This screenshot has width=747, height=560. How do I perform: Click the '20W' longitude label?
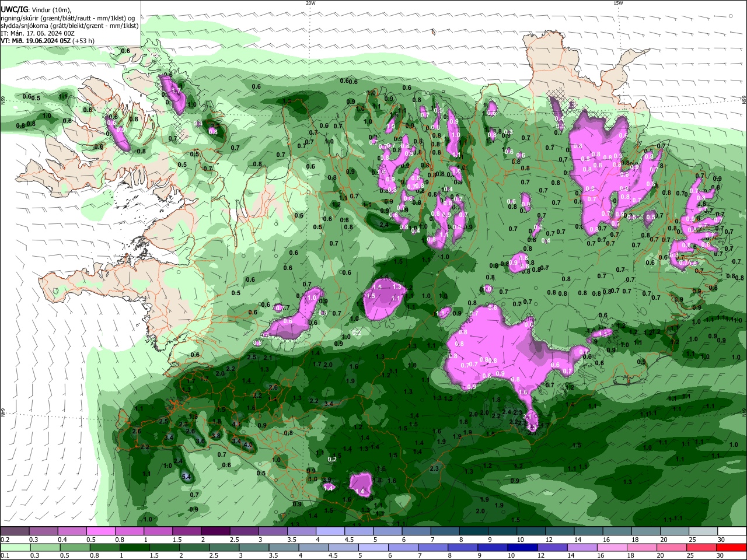310,3
